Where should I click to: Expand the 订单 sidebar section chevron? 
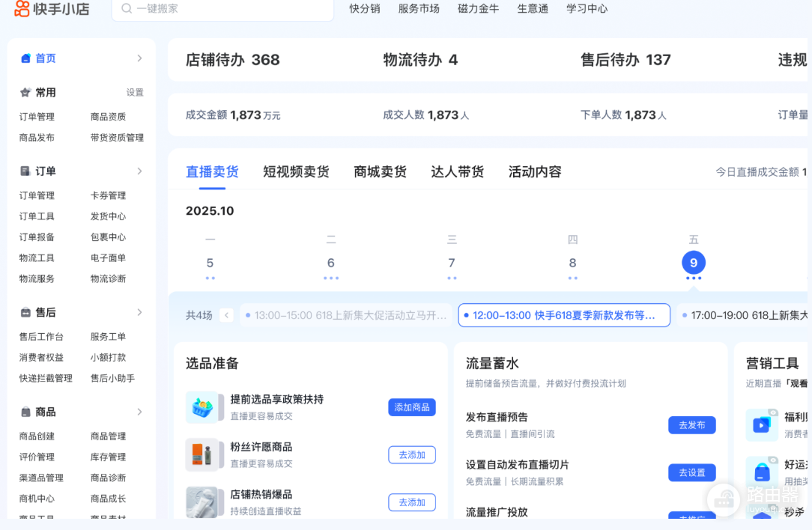139,171
